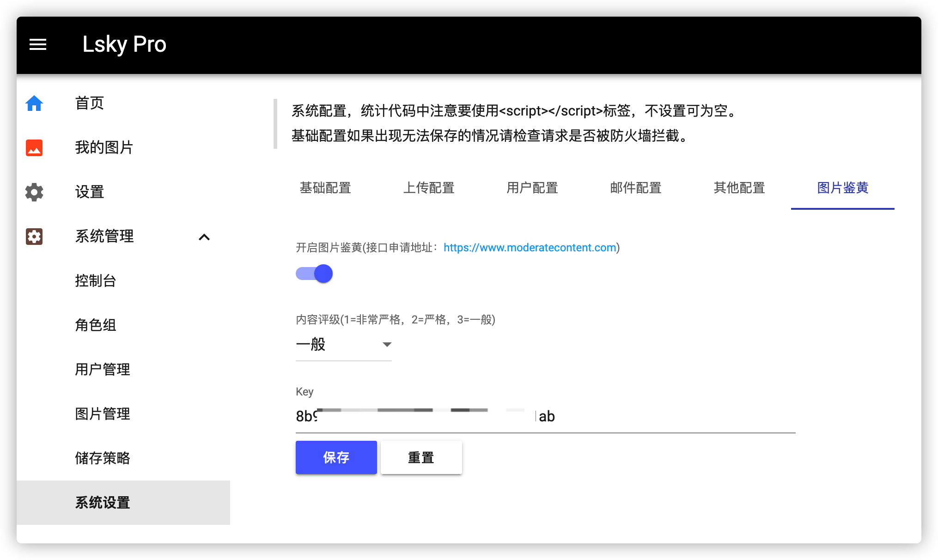This screenshot has height=560, width=938.
Task: Switch to the 其他配置 tab
Action: pyautogui.click(x=739, y=188)
